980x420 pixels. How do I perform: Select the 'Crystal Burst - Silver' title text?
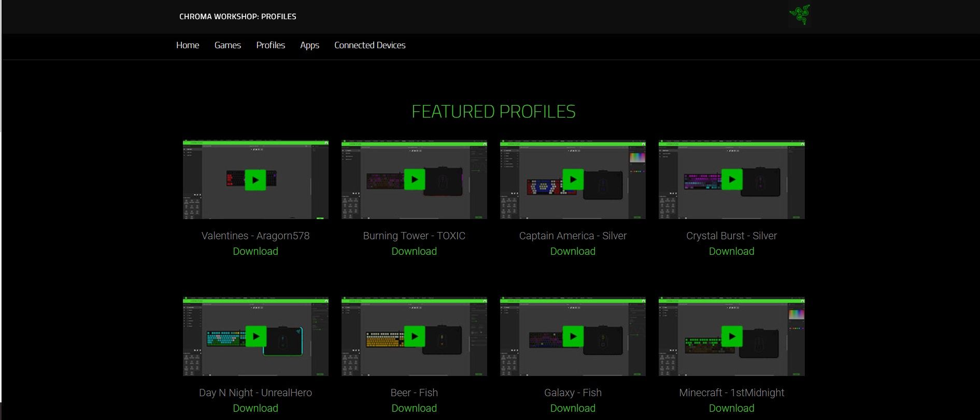pyautogui.click(x=732, y=236)
